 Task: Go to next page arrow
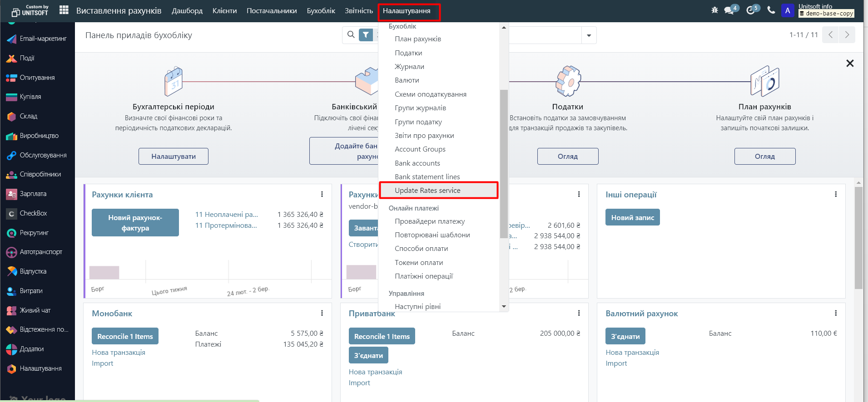click(847, 35)
